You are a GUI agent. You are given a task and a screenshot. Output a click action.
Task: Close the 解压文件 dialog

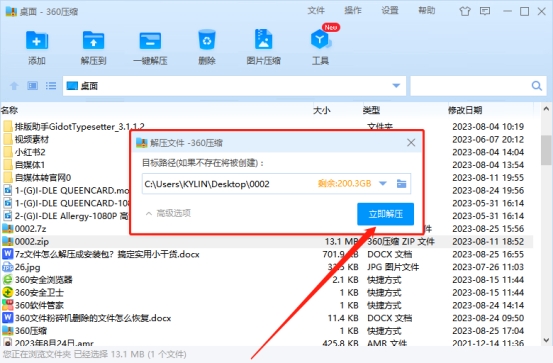(411, 143)
